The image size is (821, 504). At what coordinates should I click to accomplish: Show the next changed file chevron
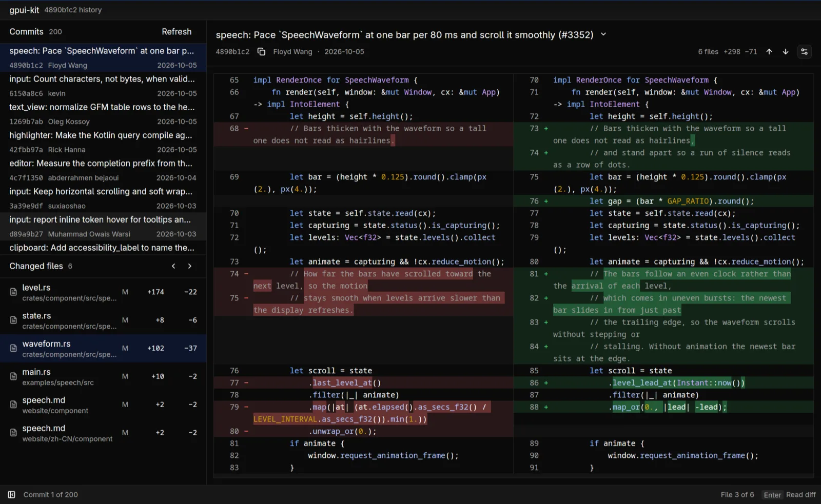(190, 266)
